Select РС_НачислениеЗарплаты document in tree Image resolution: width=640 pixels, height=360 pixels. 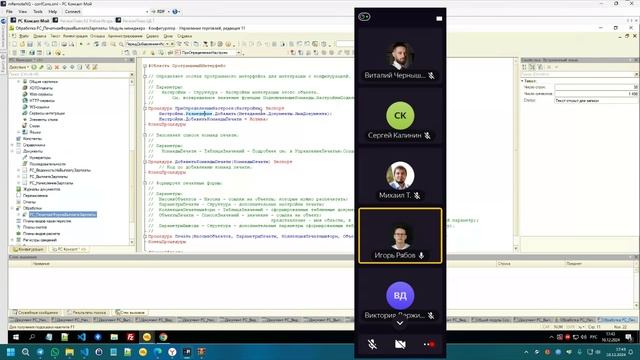point(51,183)
